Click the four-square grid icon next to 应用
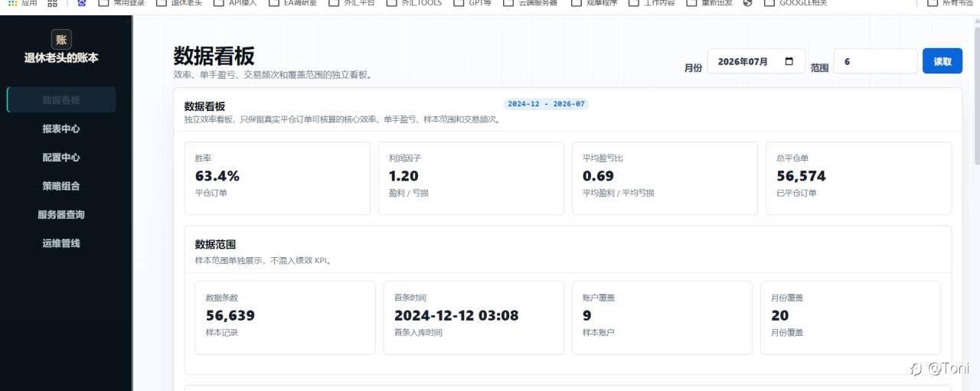Viewport: 980px width, 391px height. (52, 3)
